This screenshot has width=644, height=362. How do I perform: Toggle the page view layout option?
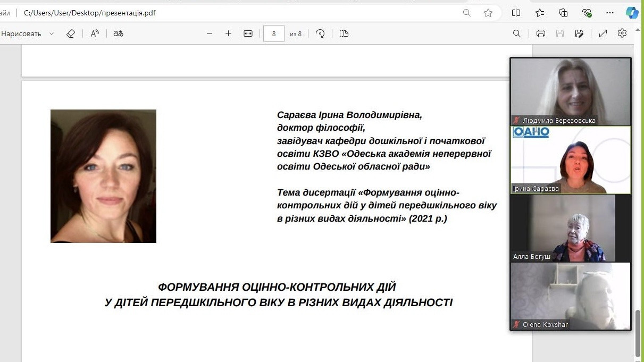click(x=344, y=33)
